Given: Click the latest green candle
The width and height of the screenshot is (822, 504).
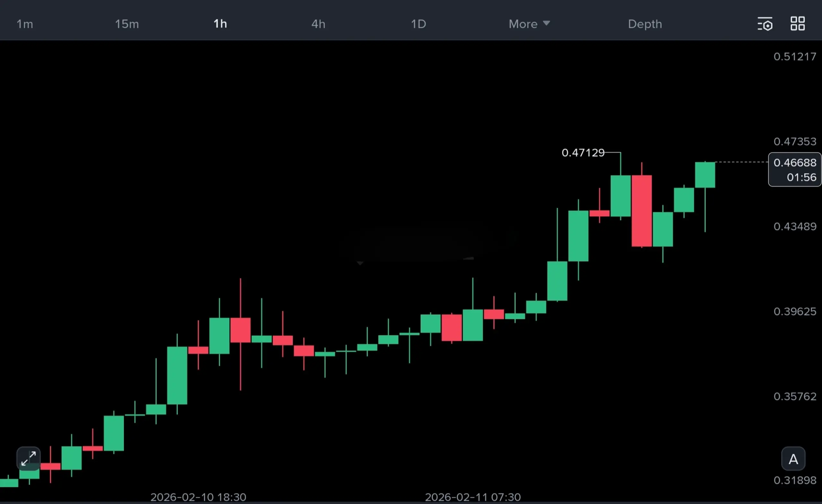Looking at the screenshot, I should (705, 175).
